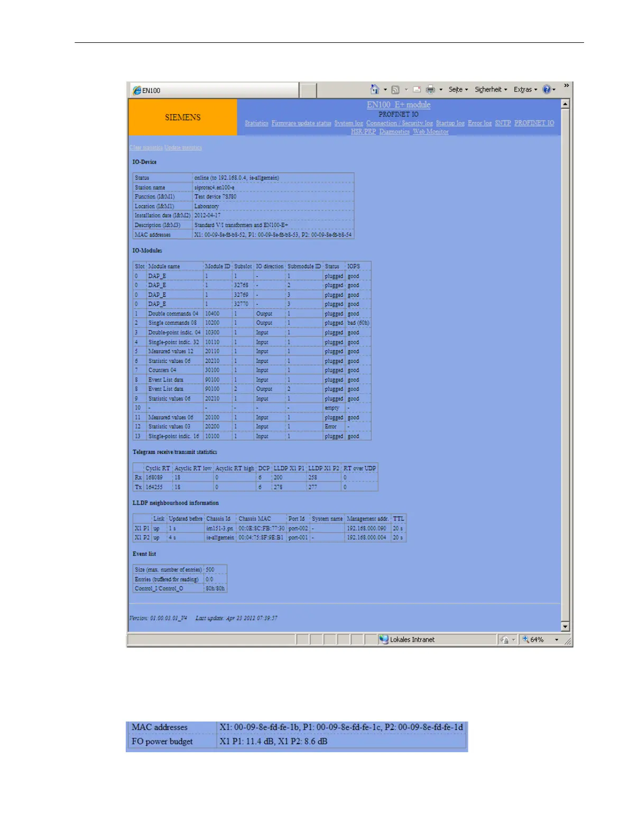Open the Startup log link
The width and height of the screenshot is (629, 840).
point(450,123)
